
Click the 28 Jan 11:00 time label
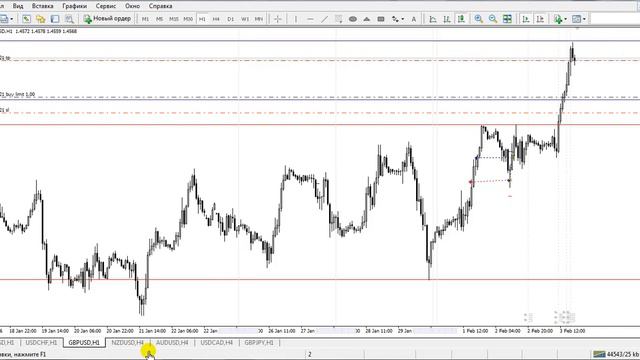click(379, 331)
